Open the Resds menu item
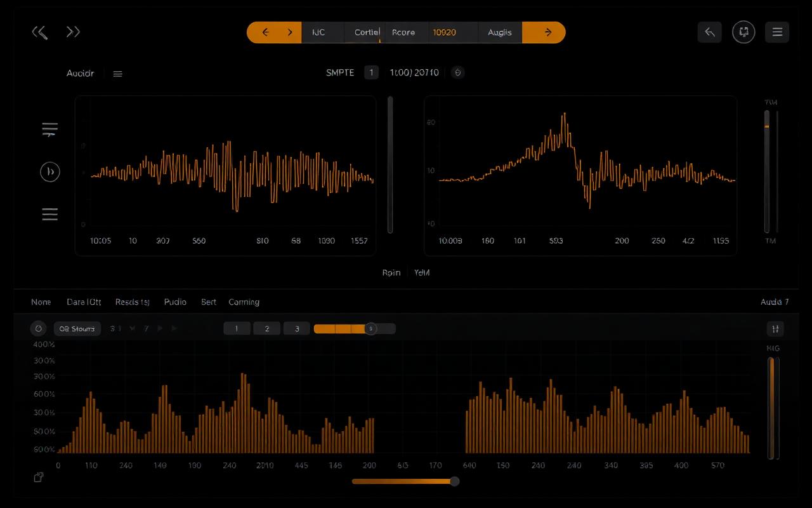Screen dimensions: 812x508 pos(133,302)
